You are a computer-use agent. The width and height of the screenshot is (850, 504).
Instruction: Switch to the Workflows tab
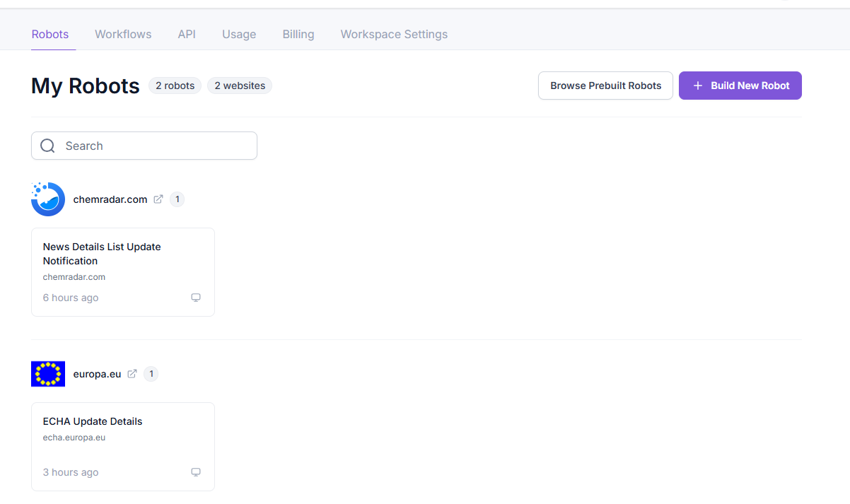[123, 34]
